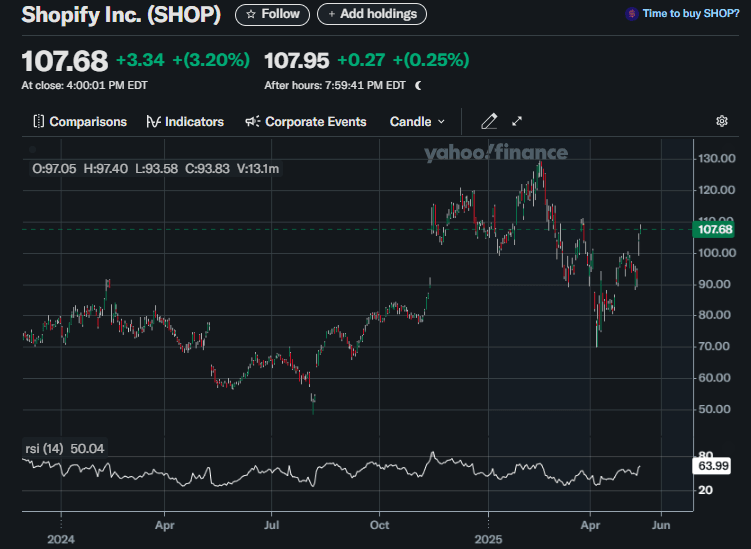
Task: Select the rsi (14) indicator label
Action: 42,449
